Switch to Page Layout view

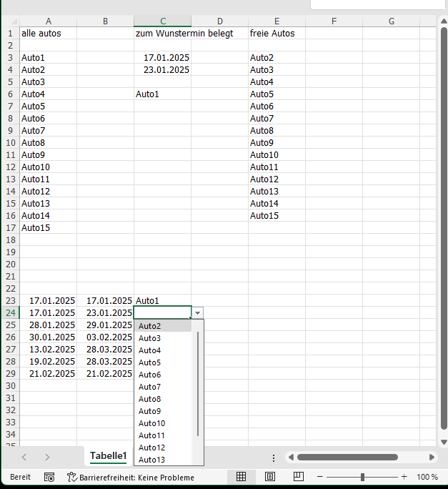click(269, 477)
